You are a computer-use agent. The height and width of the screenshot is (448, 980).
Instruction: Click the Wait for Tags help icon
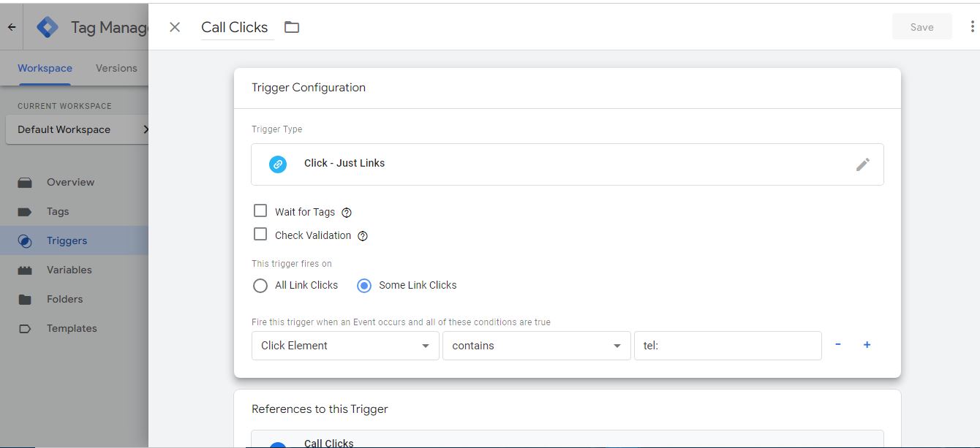click(347, 213)
